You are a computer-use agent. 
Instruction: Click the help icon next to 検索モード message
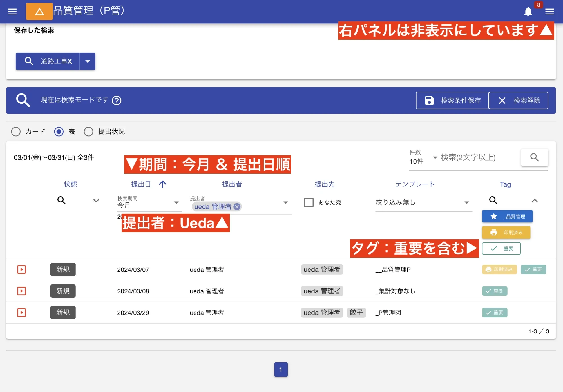click(x=117, y=100)
